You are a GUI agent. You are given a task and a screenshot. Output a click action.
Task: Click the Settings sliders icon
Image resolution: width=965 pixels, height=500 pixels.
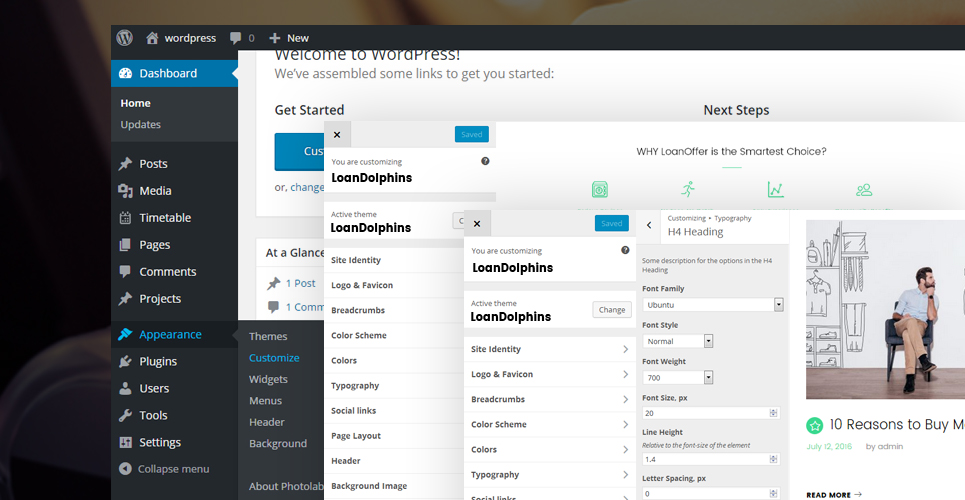pos(126,443)
